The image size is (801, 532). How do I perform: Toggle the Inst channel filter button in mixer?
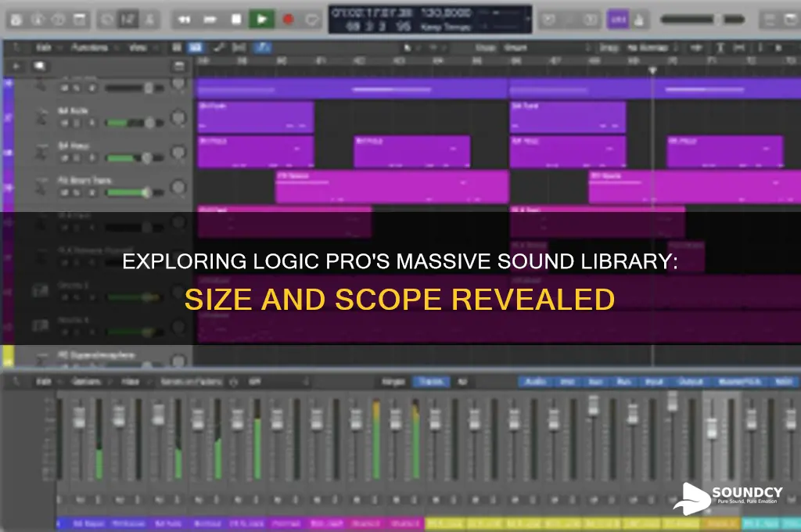click(568, 382)
